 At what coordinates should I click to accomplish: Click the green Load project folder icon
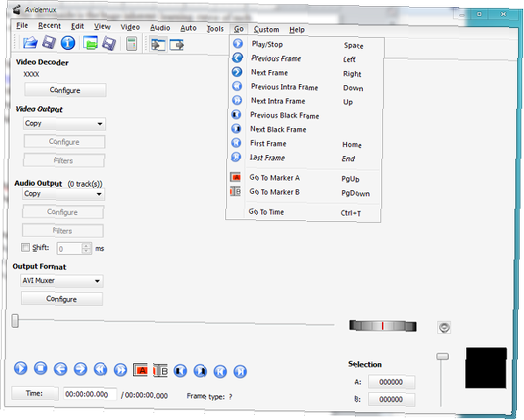(90, 43)
